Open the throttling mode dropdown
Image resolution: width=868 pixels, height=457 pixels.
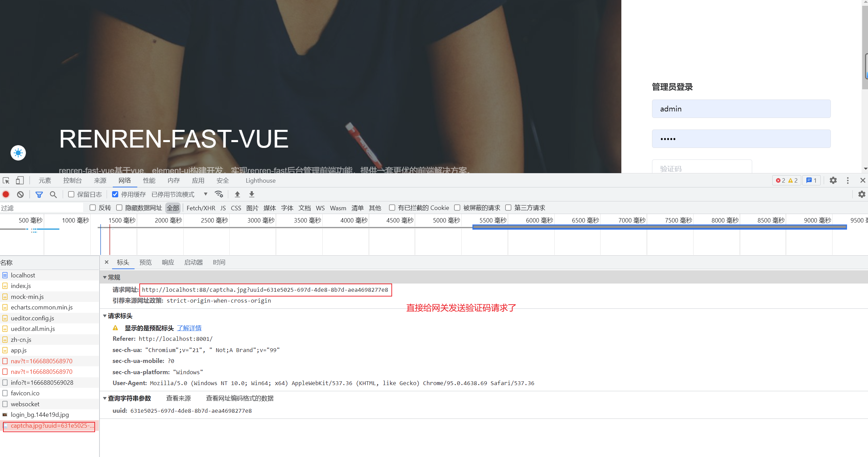click(180, 194)
